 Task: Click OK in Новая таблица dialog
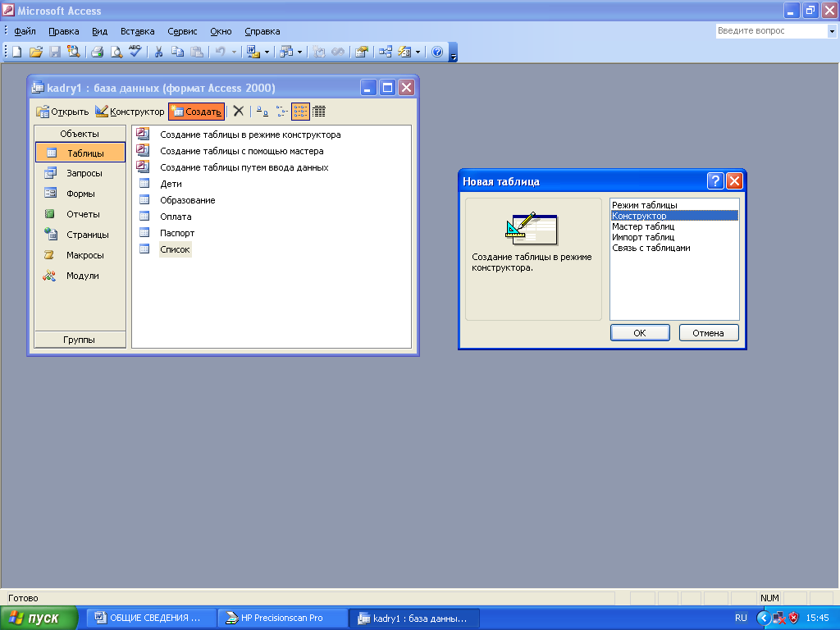640,333
